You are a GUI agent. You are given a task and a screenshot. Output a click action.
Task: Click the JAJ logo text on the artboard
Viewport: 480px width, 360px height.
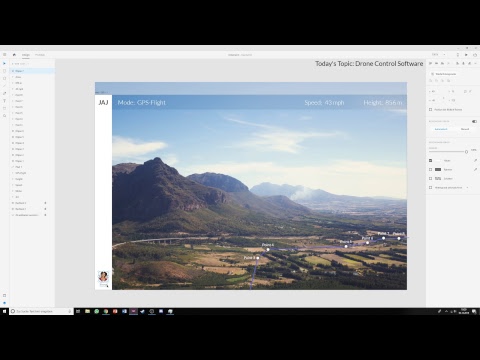[x=103, y=102]
